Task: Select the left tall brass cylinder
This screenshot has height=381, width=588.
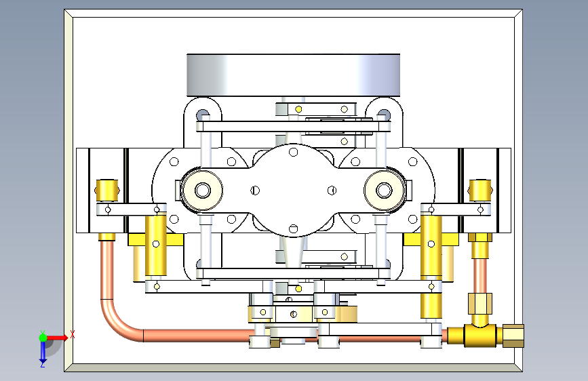Action: click(155, 245)
